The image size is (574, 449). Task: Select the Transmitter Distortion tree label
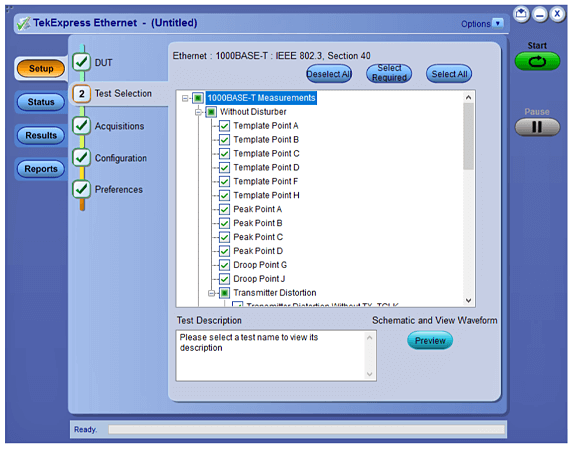click(x=275, y=293)
